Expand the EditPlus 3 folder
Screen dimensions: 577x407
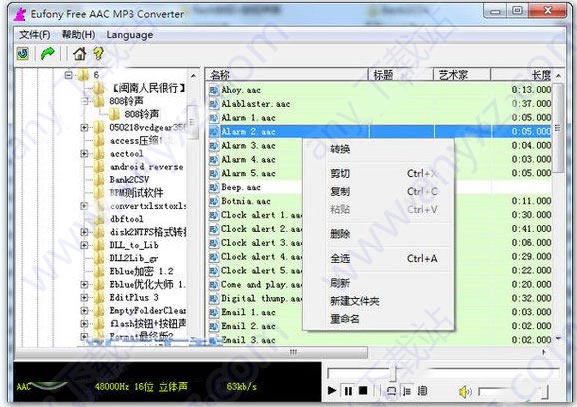pos(84,297)
